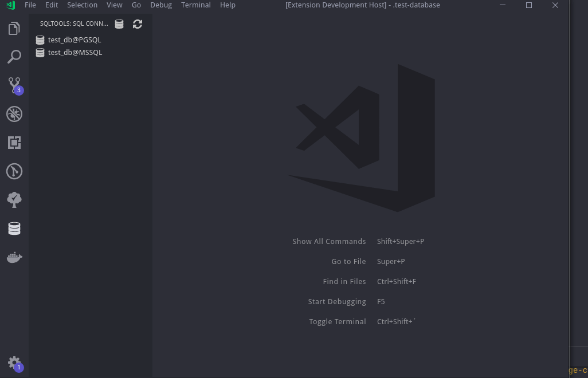Minimize the Extension Development Host window
588x378 pixels.
(x=503, y=5)
